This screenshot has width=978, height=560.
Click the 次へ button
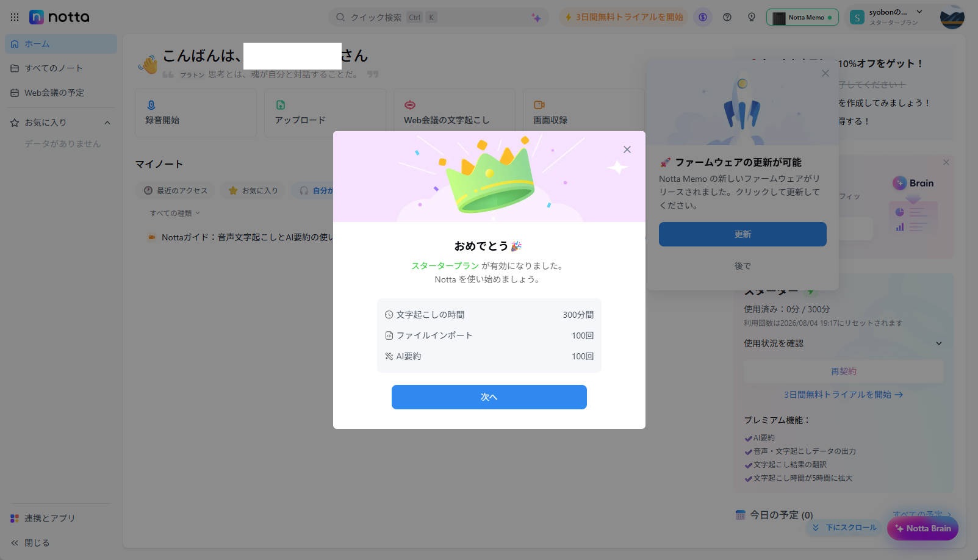(x=489, y=397)
